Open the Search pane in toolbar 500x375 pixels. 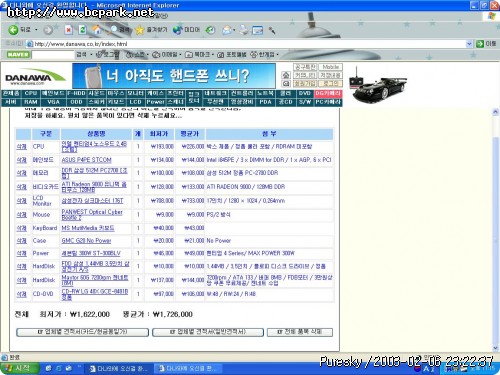point(119,30)
